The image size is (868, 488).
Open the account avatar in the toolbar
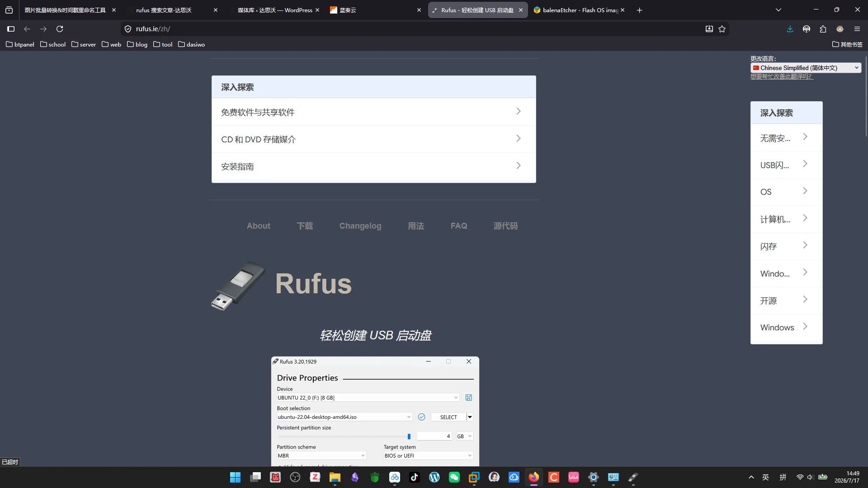(840, 29)
